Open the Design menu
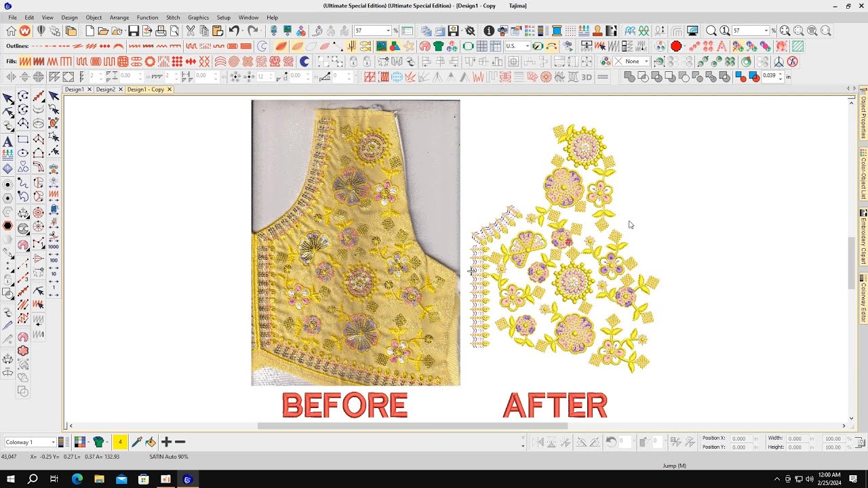The width and height of the screenshot is (868, 488). click(x=69, y=17)
